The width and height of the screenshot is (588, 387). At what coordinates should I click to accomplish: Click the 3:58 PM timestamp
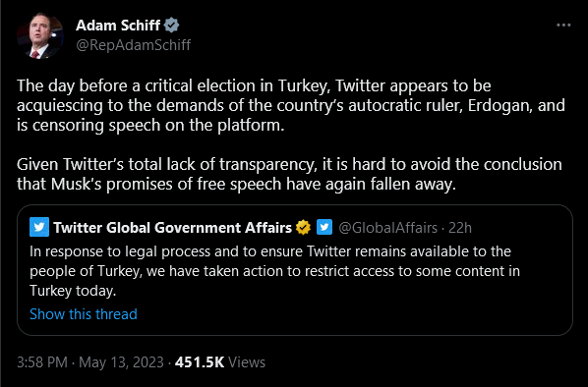point(42,362)
